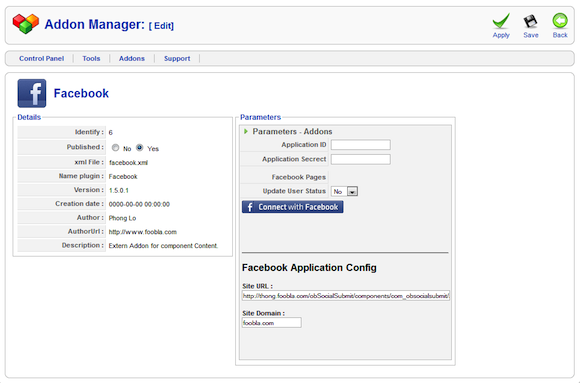This screenshot has width=580, height=383.
Task: Click the facebook.xml file name text
Action: [x=128, y=162]
